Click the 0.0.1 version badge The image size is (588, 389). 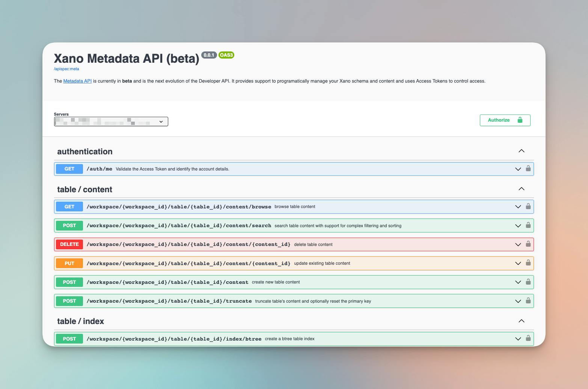click(x=209, y=55)
